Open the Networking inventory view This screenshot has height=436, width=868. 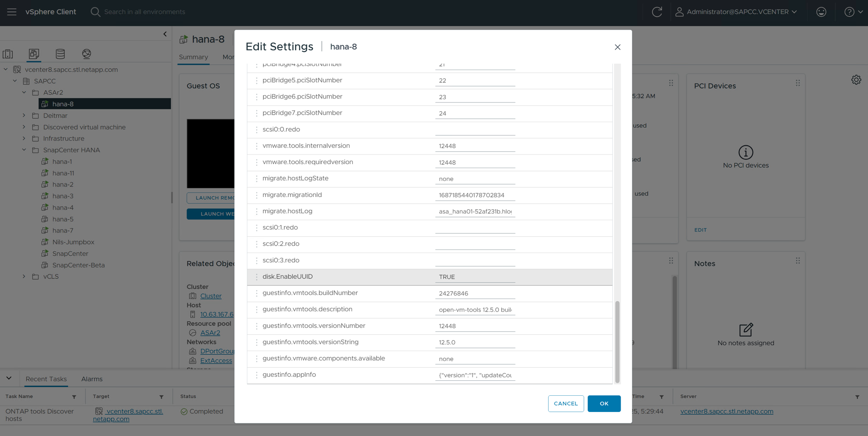86,54
